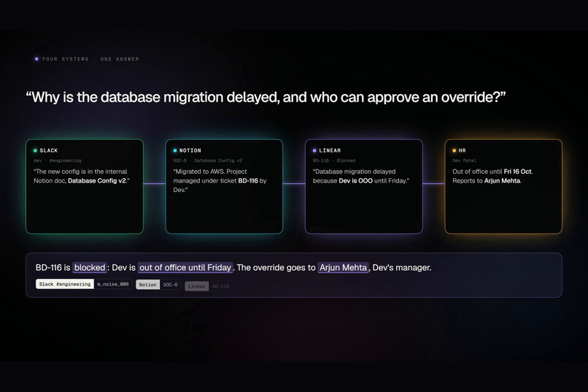Click the highlighted word blocked
588x392 pixels.
point(90,267)
